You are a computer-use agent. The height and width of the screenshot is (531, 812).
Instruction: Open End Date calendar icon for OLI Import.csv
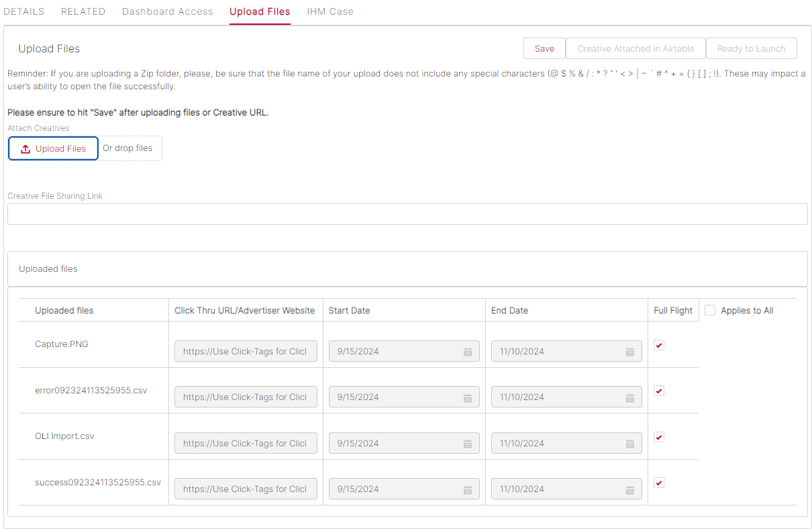pos(630,444)
